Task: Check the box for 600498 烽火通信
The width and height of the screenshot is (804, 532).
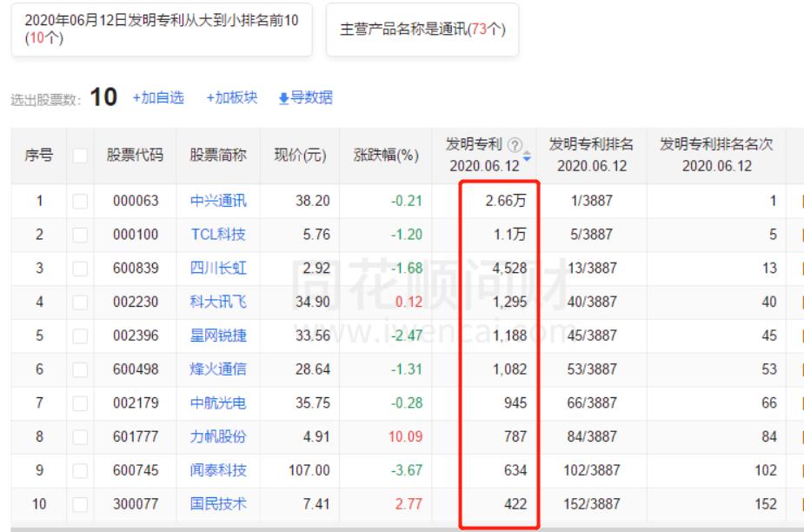Action: click(80, 369)
